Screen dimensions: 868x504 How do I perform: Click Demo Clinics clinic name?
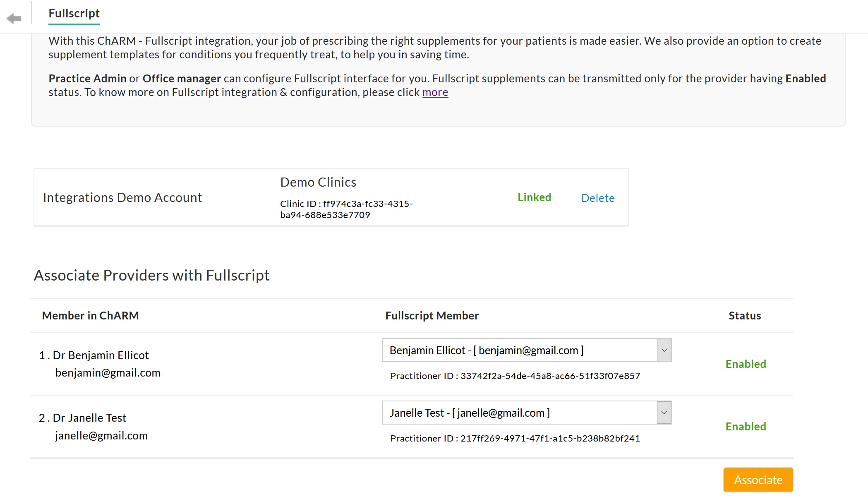coord(318,182)
